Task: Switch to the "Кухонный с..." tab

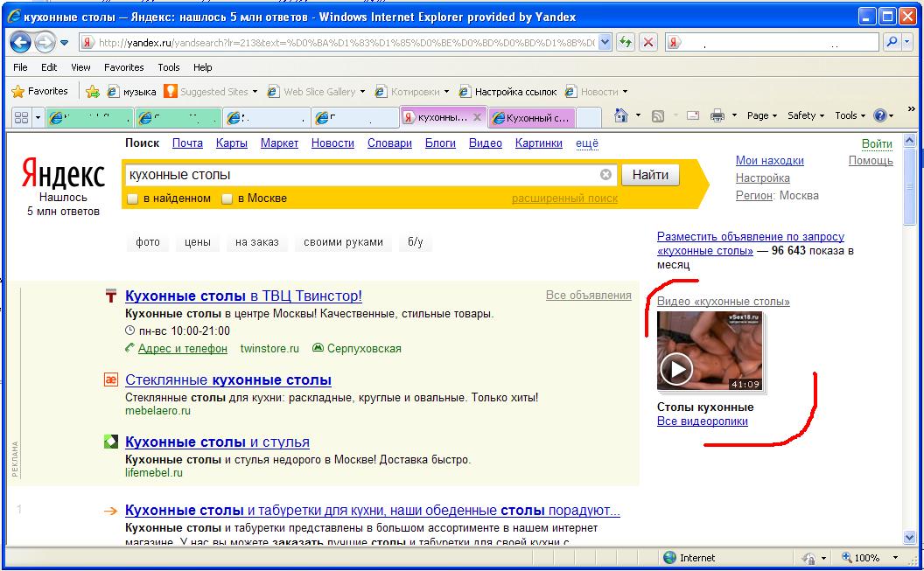Action: [x=532, y=117]
